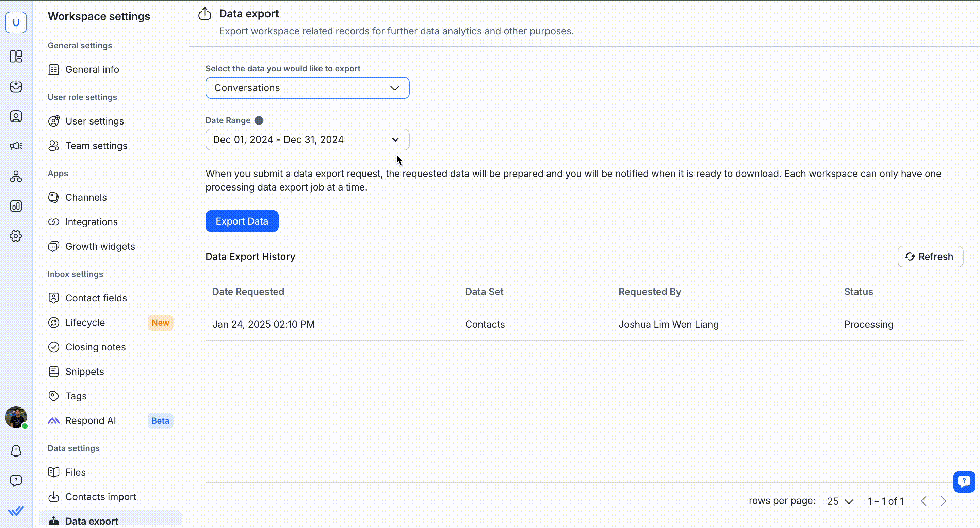Open the Date Range dropdown
The height and width of the screenshot is (528, 980).
pyautogui.click(x=307, y=139)
